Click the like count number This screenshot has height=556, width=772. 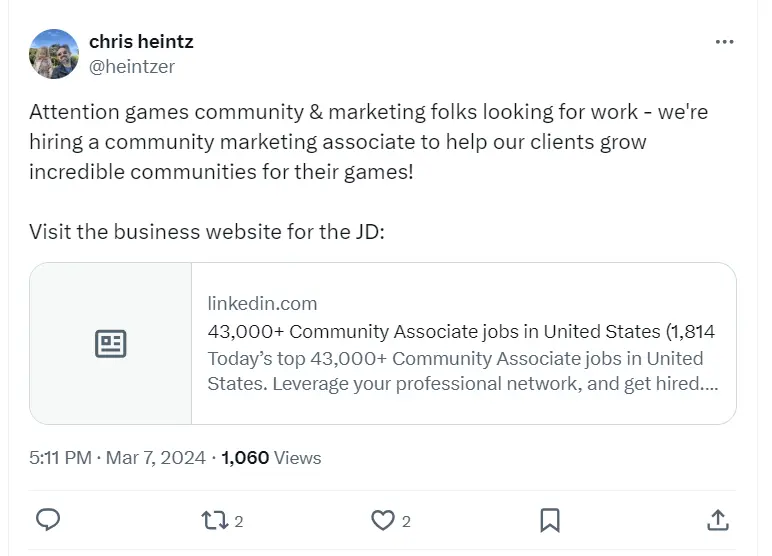[x=407, y=521]
